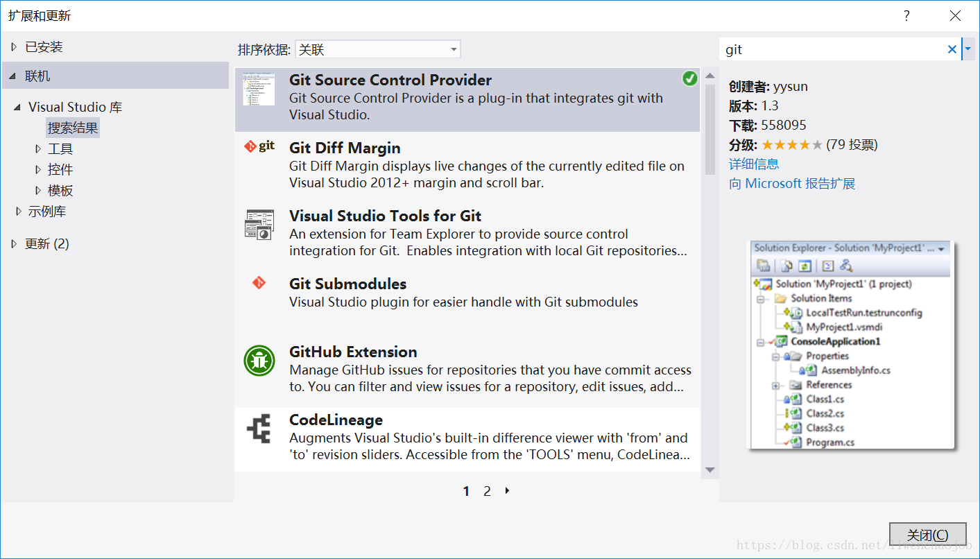Viewport: 980px width, 559px height.
Task: Click the Visual Studio Tools for Git icon
Action: [259, 225]
